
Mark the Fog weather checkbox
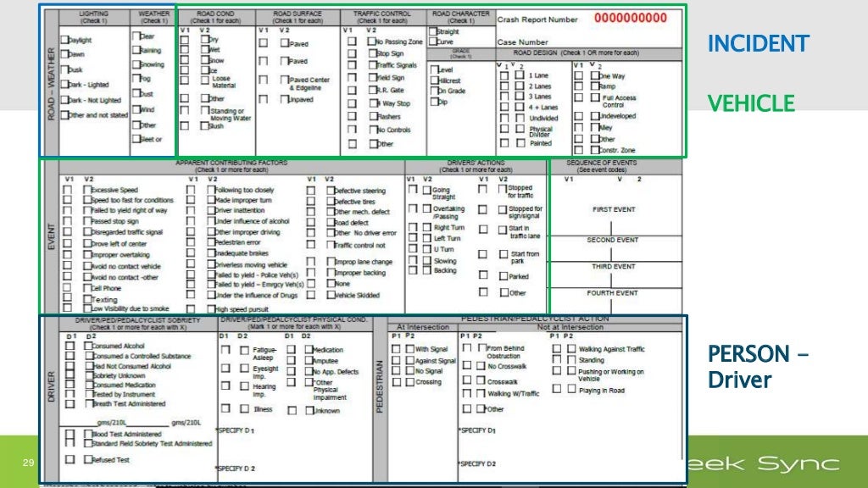click(136, 78)
